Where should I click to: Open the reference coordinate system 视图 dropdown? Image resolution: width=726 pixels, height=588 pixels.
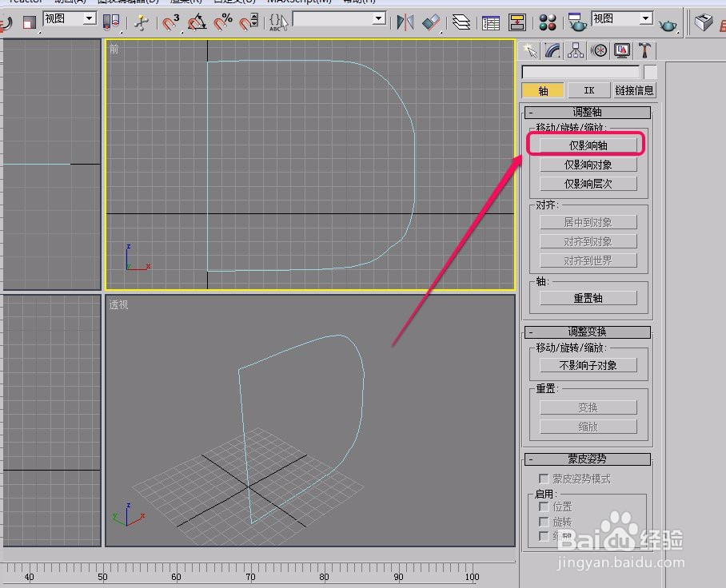pos(90,18)
